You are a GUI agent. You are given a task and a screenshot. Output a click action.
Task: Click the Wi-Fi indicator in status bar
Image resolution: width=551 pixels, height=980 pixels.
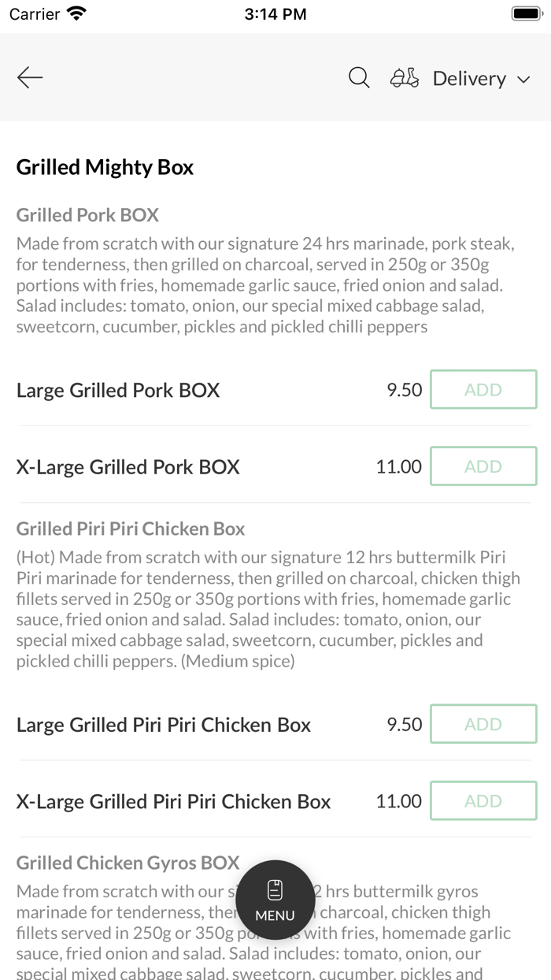click(76, 13)
